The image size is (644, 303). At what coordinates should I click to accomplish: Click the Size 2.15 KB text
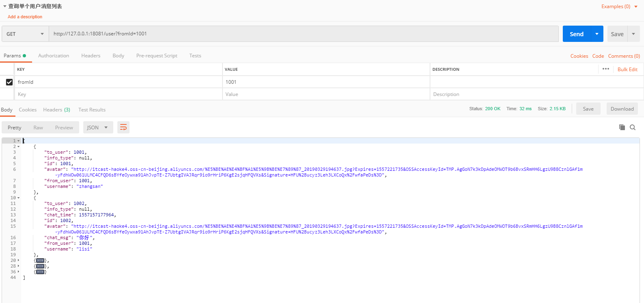click(x=551, y=109)
